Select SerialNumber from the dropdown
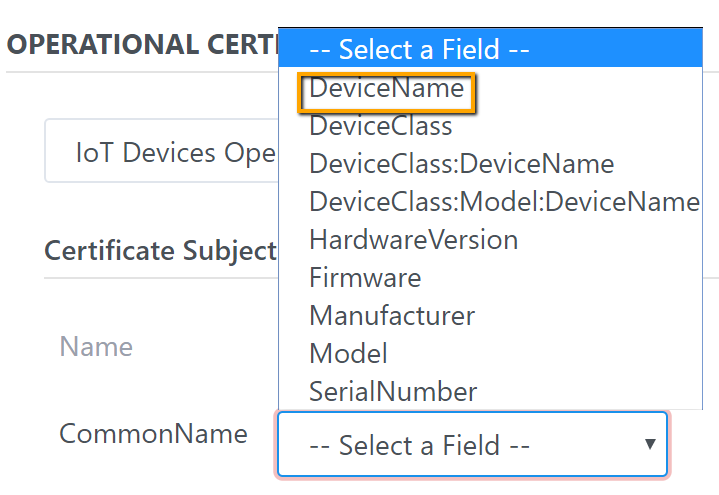Viewport: 719px width, 495px height. pos(393,391)
